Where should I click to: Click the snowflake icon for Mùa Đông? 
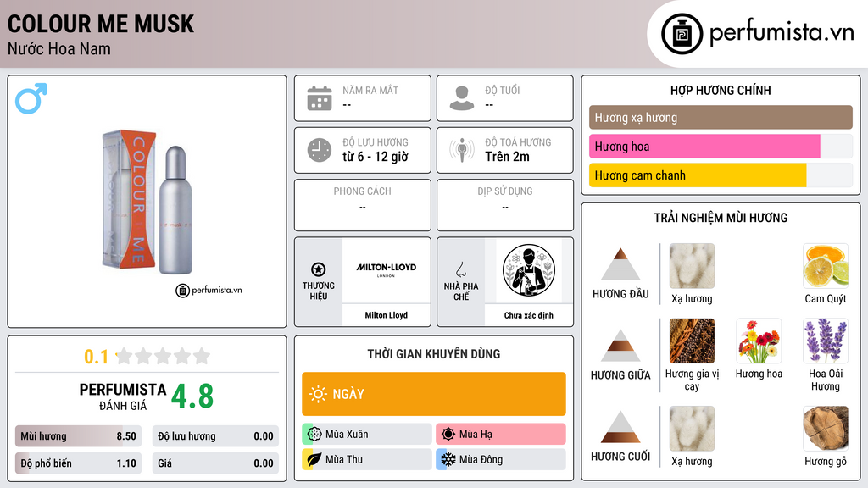click(448, 459)
